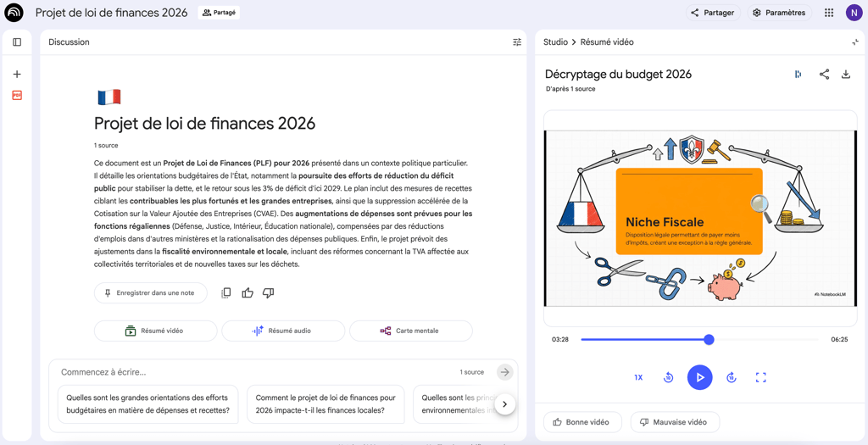Collapse the left sources panel
This screenshot has width=868, height=445.
tap(17, 42)
